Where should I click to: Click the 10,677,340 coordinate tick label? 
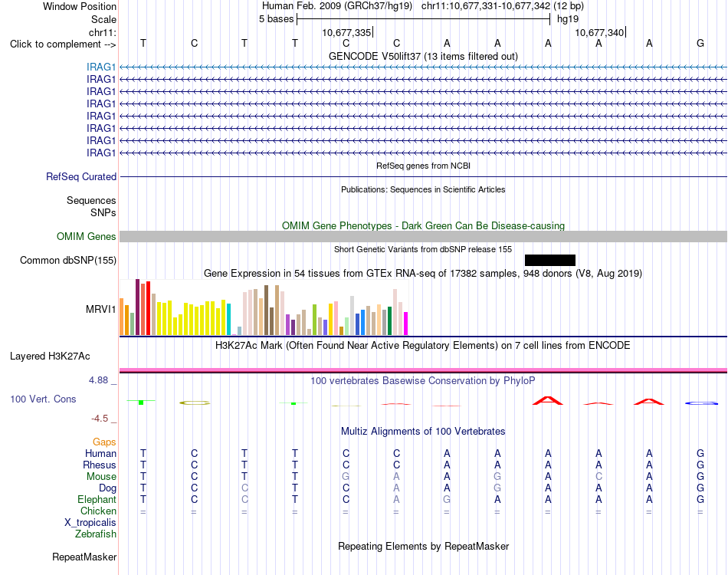599,32
